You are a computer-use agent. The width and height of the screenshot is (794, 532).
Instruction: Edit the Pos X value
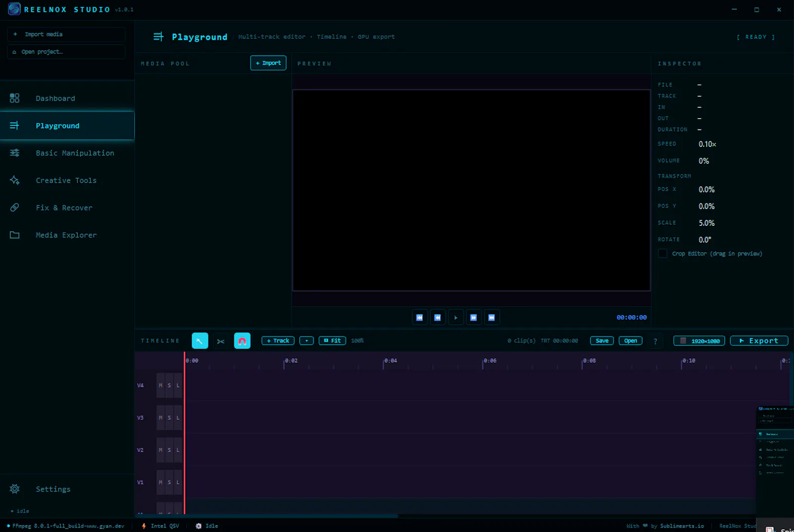pyautogui.click(x=707, y=190)
